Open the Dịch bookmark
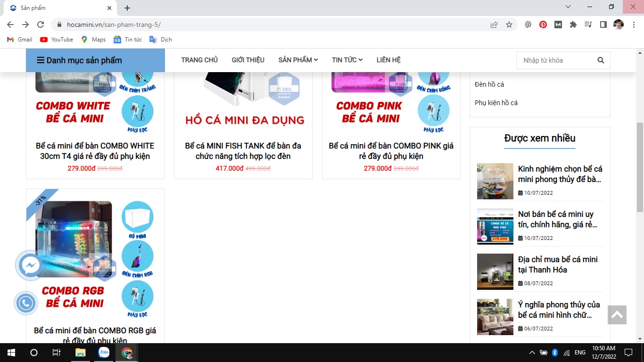644x362 pixels. pos(161,40)
